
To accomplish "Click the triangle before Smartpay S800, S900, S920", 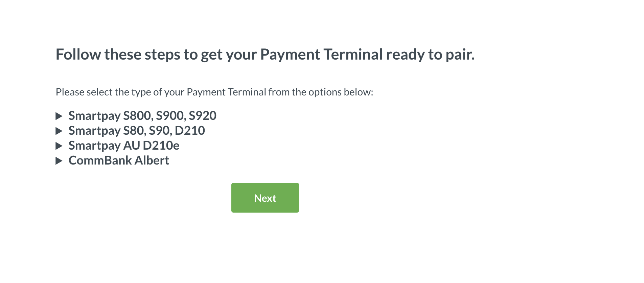I will 60,115.
